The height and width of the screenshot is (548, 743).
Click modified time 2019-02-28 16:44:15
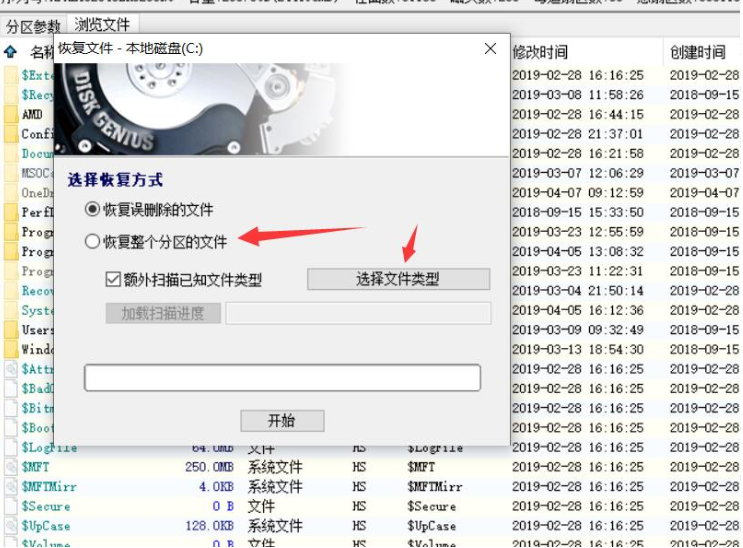[578, 114]
